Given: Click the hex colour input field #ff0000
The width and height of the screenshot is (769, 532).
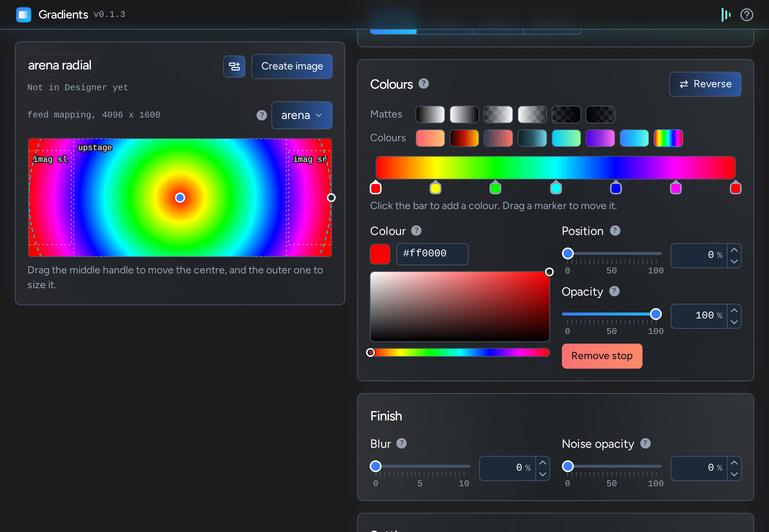Looking at the screenshot, I should [x=433, y=254].
